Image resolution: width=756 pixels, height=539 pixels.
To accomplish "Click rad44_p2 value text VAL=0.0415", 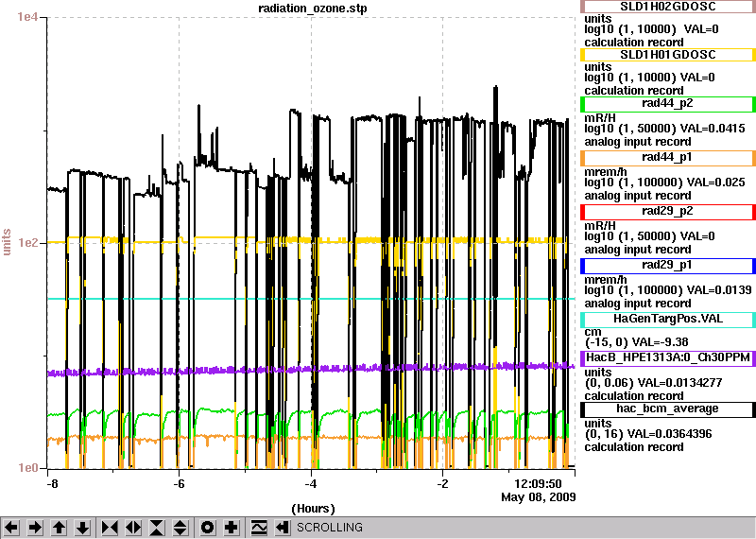I will [713, 129].
